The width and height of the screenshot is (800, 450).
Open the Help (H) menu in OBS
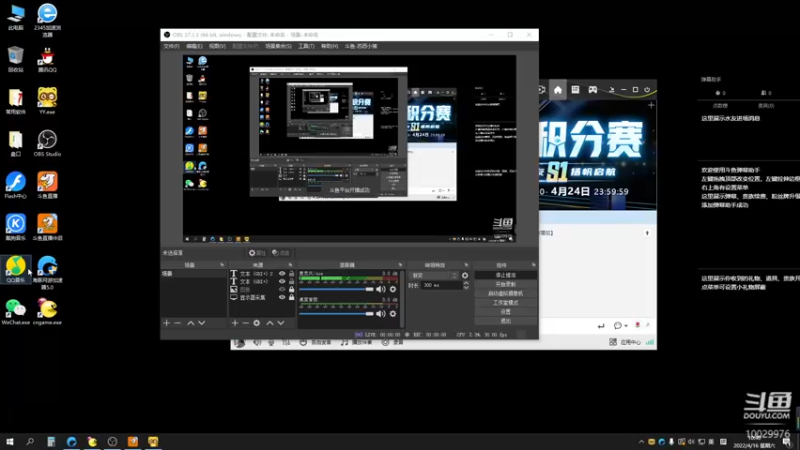point(330,46)
